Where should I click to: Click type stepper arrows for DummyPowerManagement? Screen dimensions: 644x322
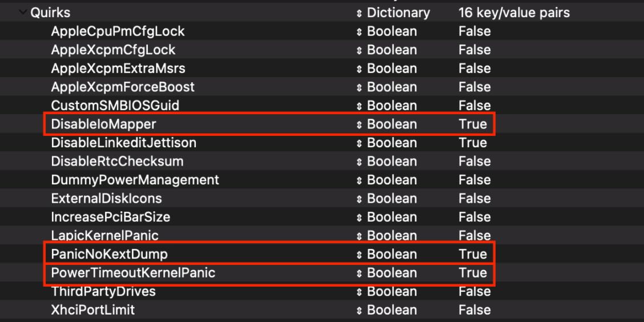[x=359, y=180]
